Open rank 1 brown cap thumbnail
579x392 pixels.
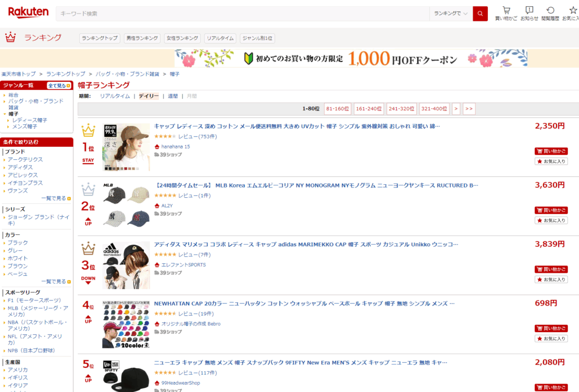click(126, 147)
